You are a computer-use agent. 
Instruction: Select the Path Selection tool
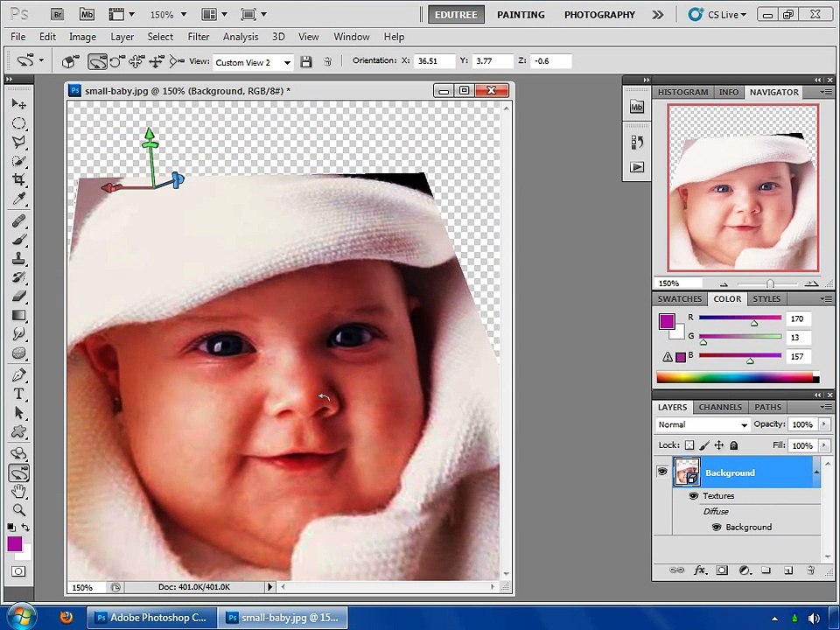pos(18,412)
